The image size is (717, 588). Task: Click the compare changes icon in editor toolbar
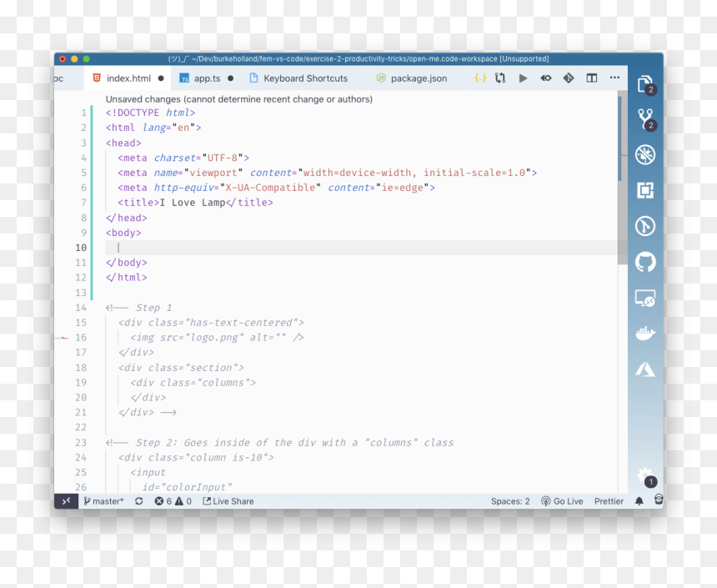point(500,78)
